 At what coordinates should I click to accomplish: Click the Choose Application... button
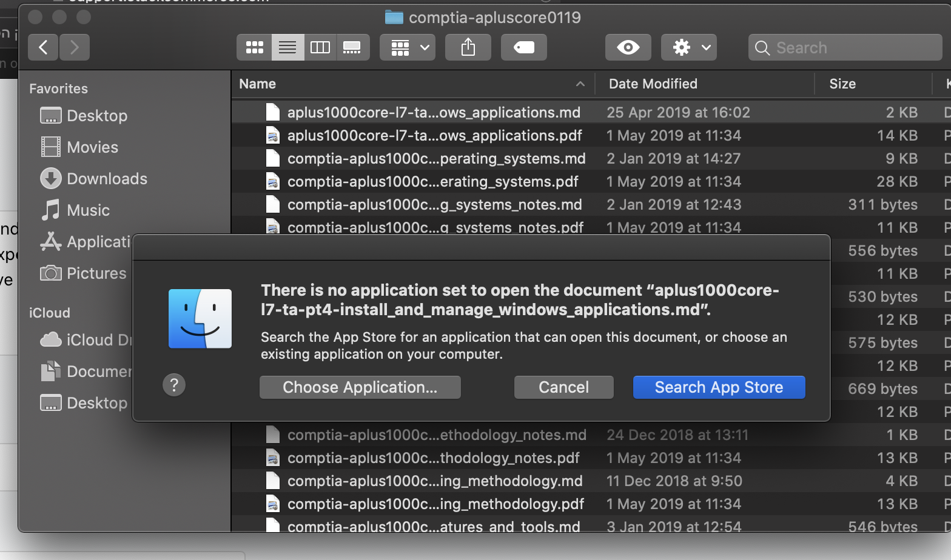360,387
